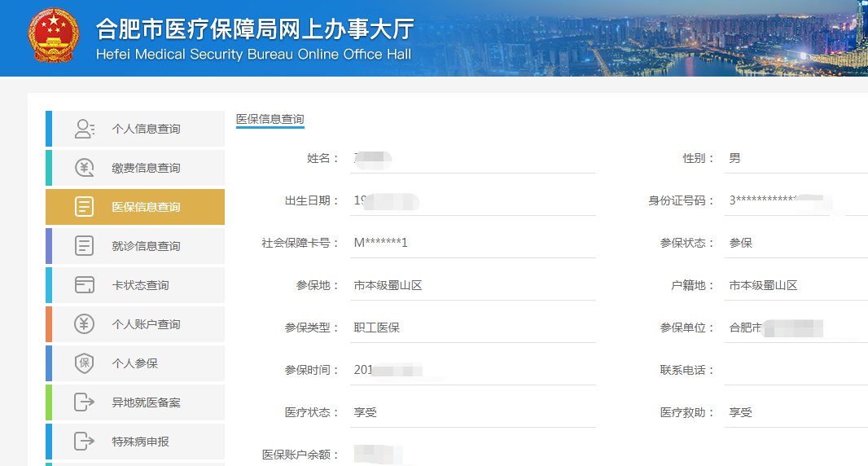The image size is (868, 466).
Task: Click the card status query card icon
Action: click(x=85, y=285)
